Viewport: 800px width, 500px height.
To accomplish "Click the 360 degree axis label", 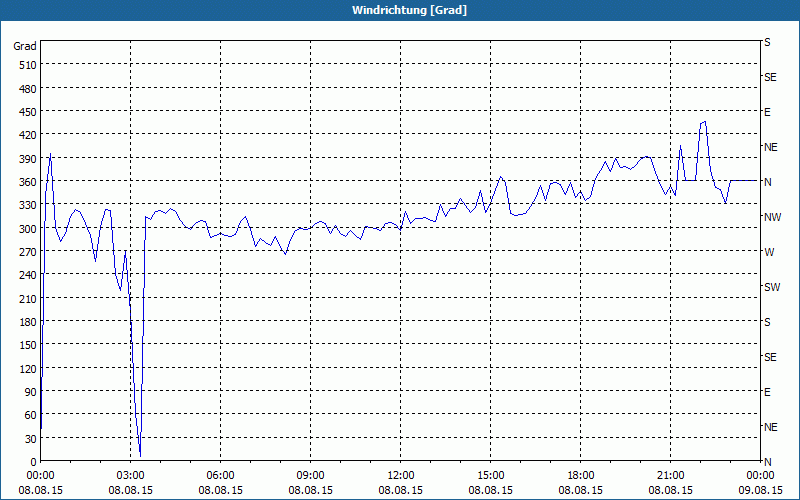I will tap(29, 182).
